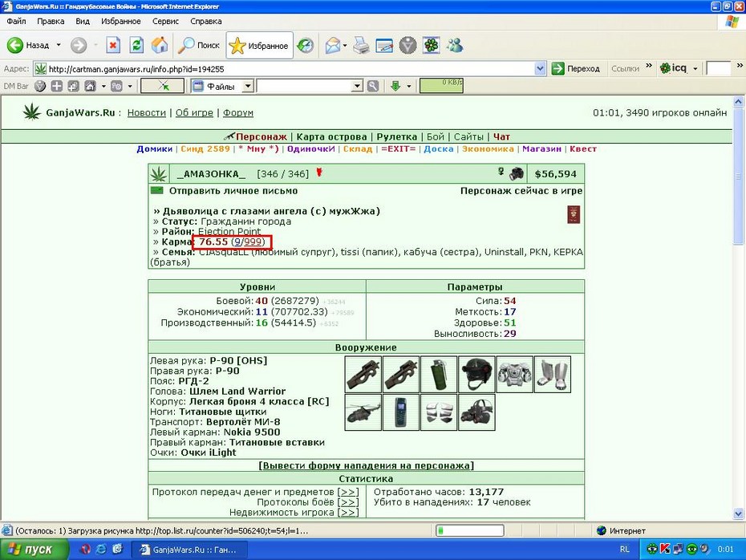Open the Избранное menu

(121, 22)
